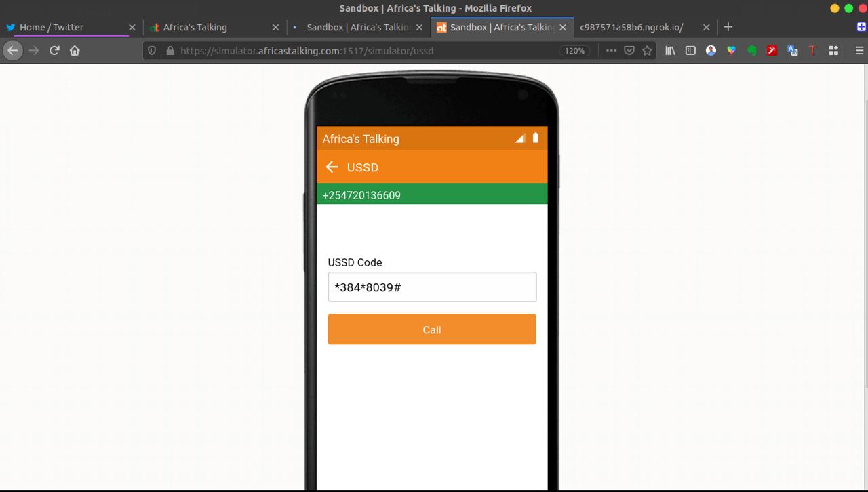Viewport: 868px width, 492px height.
Task: Click the grid plus extension icon
Action: [x=833, y=50]
